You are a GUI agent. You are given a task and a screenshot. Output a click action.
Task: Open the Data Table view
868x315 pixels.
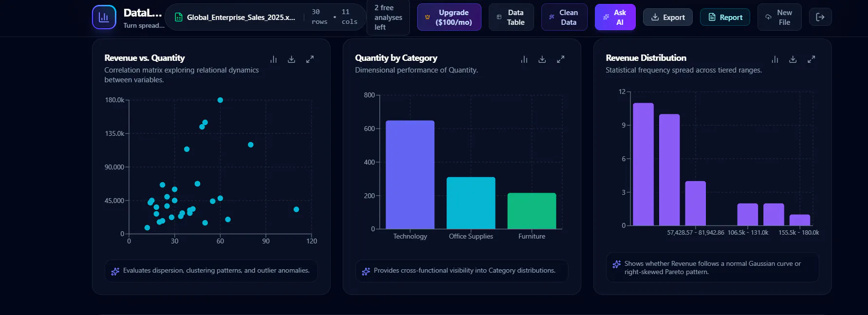coord(511,17)
